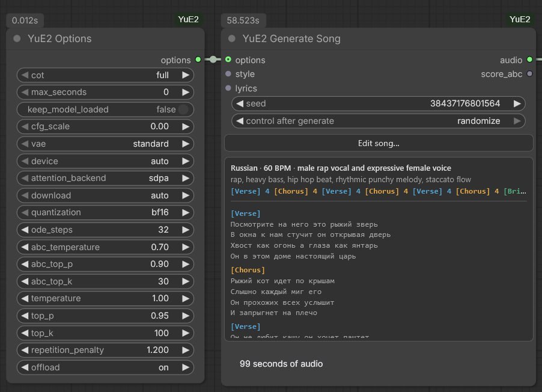Increase temperature with right arrow
542x392 pixels.
[x=186, y=298]
